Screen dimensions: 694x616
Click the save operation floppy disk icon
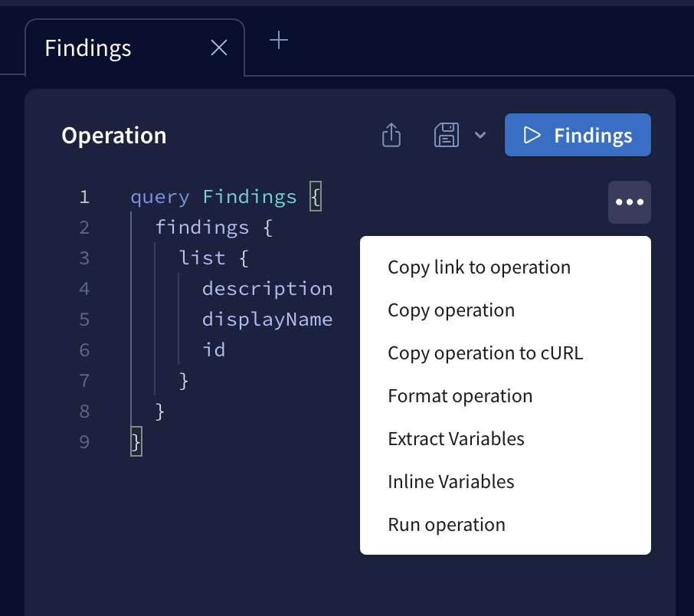pos(446,135)
